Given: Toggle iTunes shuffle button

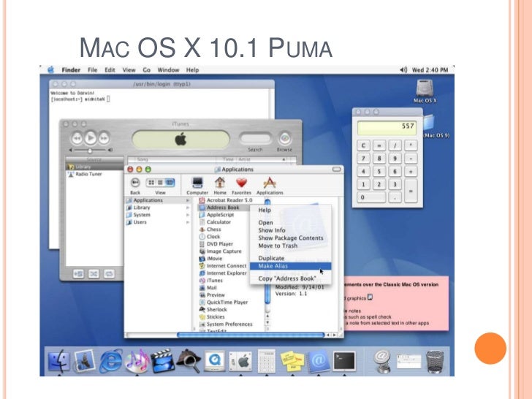Looking at the screenshot, I should [94, 273].
